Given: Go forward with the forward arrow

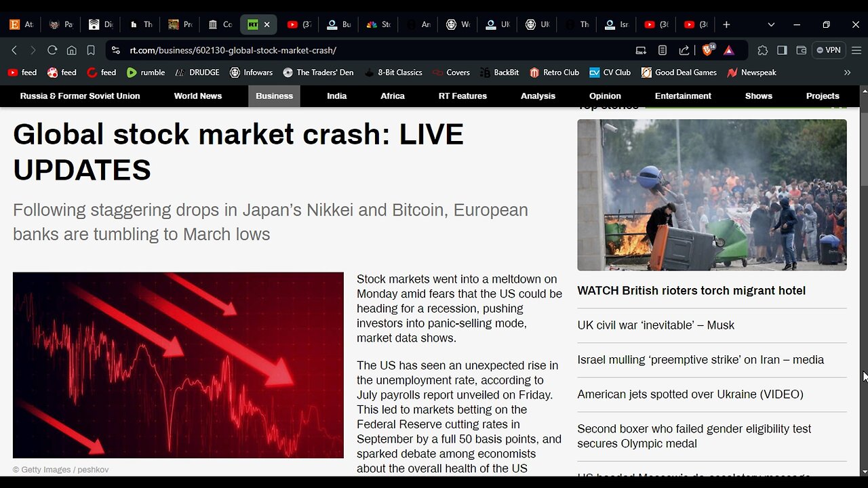Looking at the screenshot, I should (x=33, y=50).
